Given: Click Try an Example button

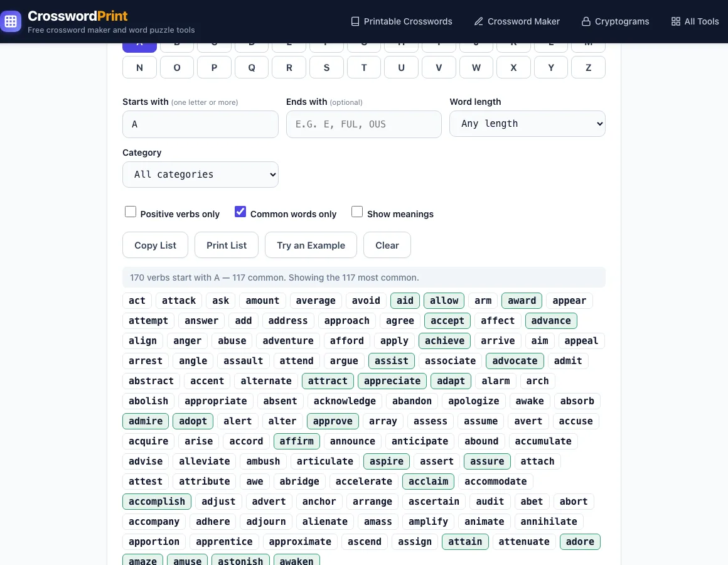Looking at the screenshot, I should 311,245.
